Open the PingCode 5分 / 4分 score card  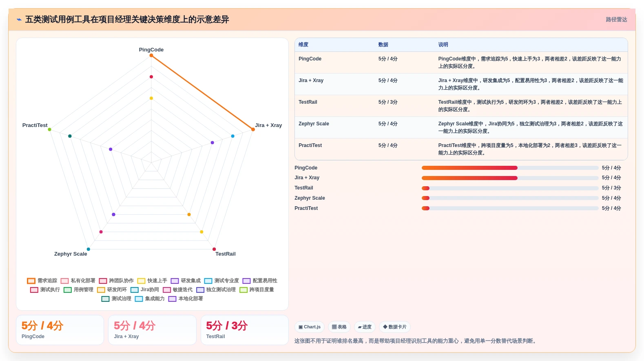pos(60,330)
